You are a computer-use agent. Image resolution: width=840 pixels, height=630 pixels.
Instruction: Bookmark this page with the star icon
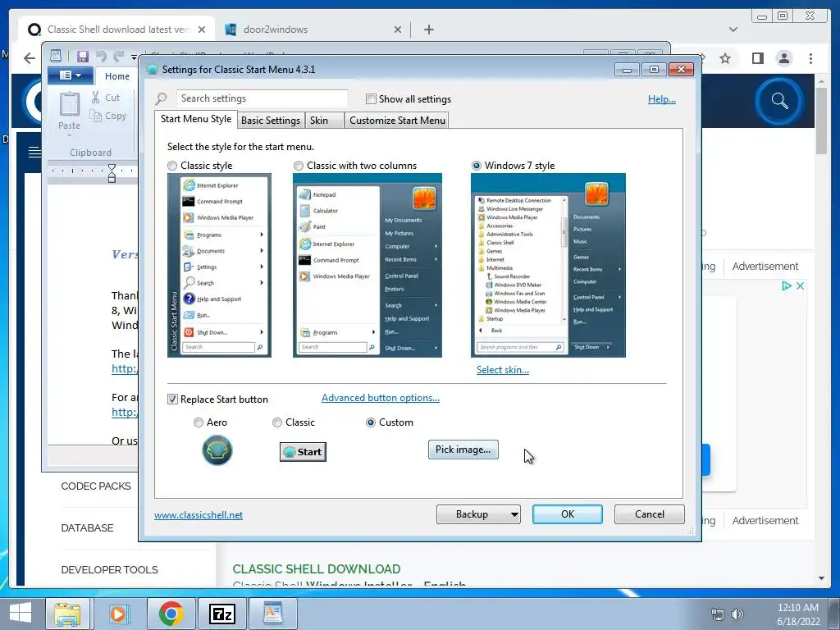coord(725,58)
